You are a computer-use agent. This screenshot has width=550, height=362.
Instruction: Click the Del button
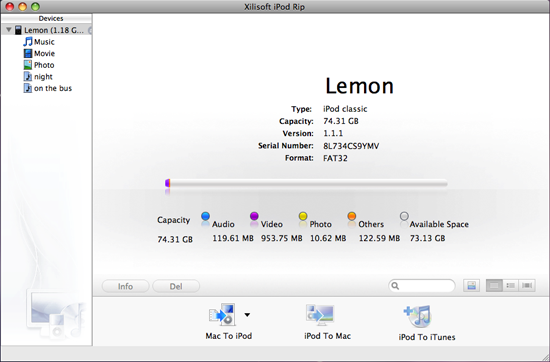176,286
